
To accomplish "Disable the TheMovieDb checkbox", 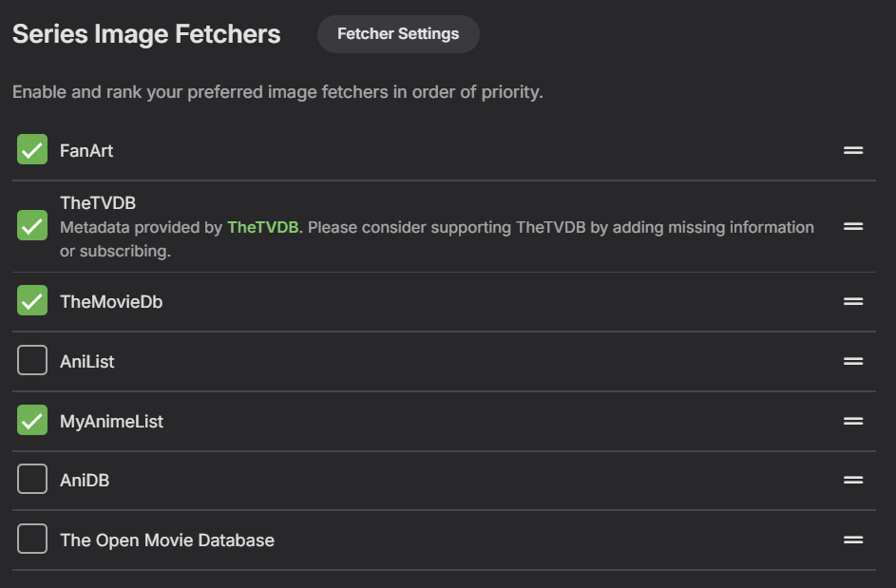I will pos(32,301).
